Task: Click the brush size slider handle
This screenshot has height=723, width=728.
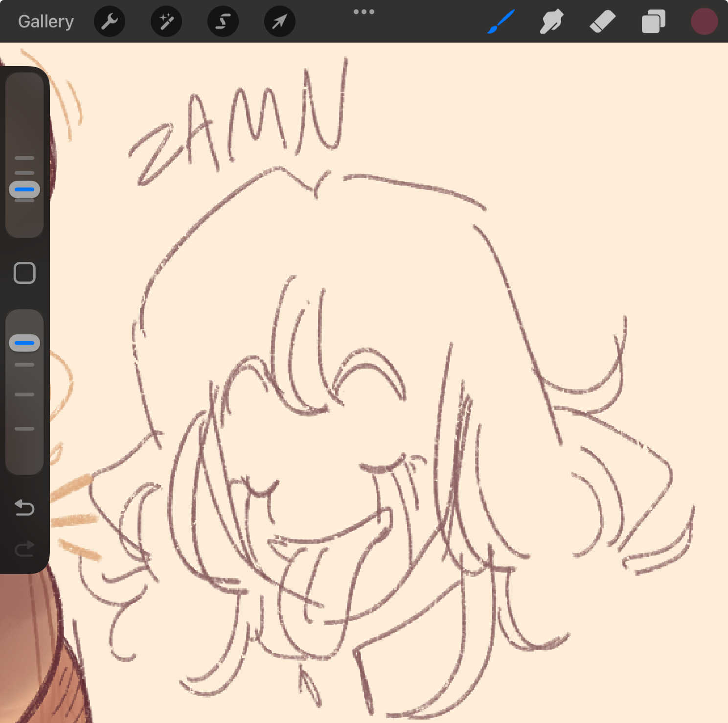Action: click(24, 189)
